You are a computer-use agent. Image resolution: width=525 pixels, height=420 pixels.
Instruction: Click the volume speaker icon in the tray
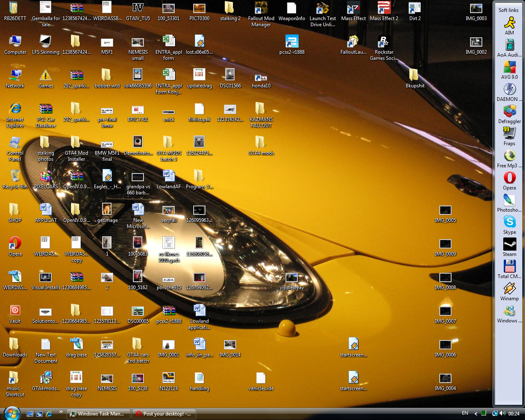click(x=503, y=413)
